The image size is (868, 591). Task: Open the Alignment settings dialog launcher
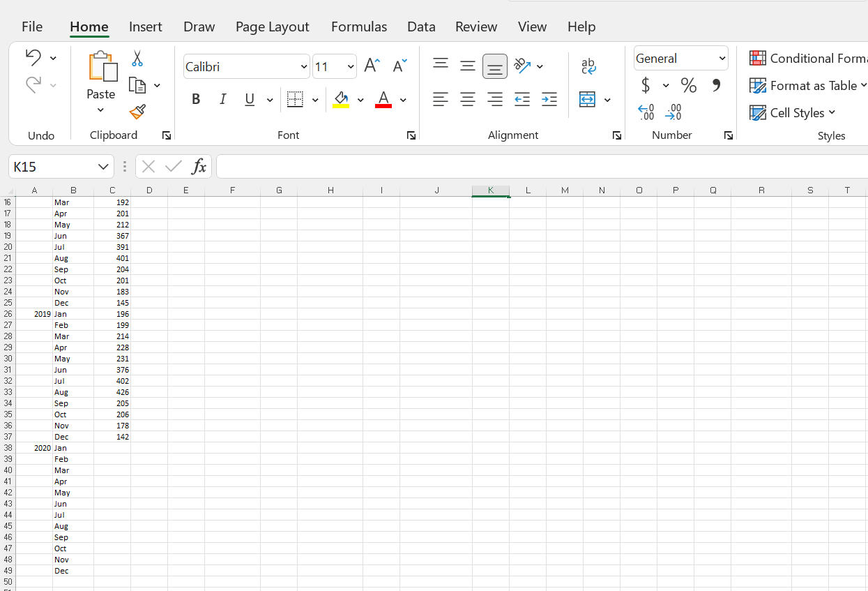(617, 135)
